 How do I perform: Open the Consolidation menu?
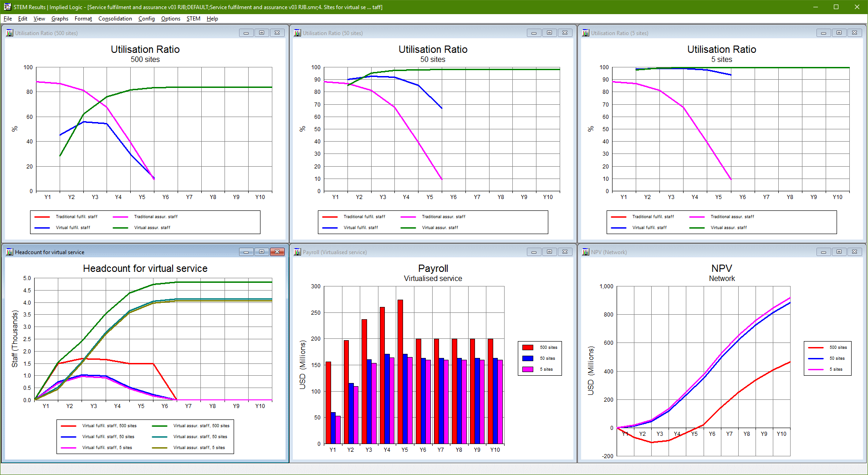click(115, 19)
